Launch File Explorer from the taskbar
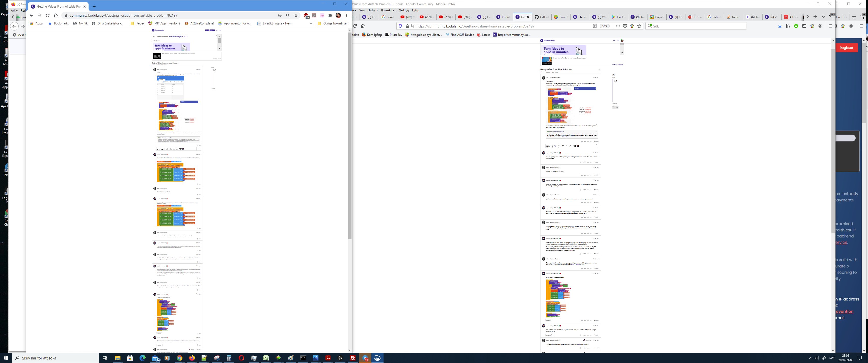Viewport: 868px width, 363px height. (x=118, y=358)
